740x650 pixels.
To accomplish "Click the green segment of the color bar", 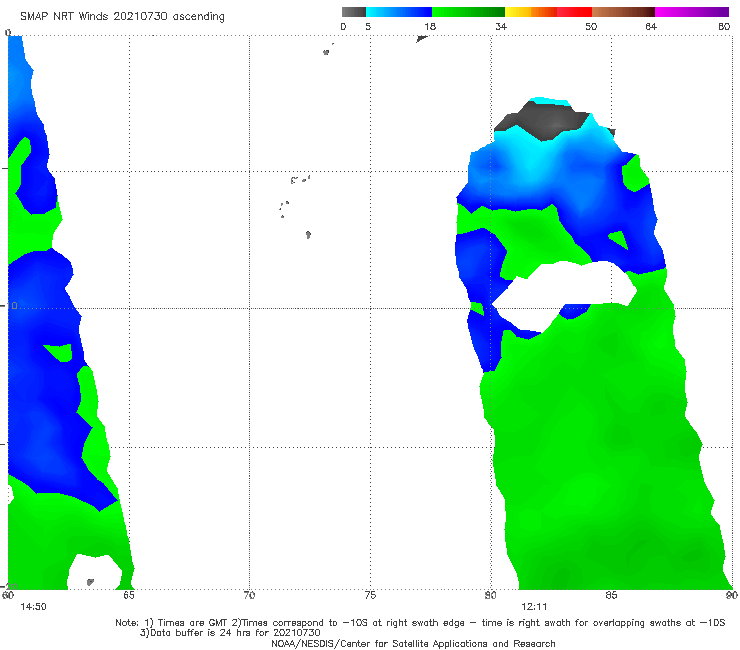I will tap(468, 12).
